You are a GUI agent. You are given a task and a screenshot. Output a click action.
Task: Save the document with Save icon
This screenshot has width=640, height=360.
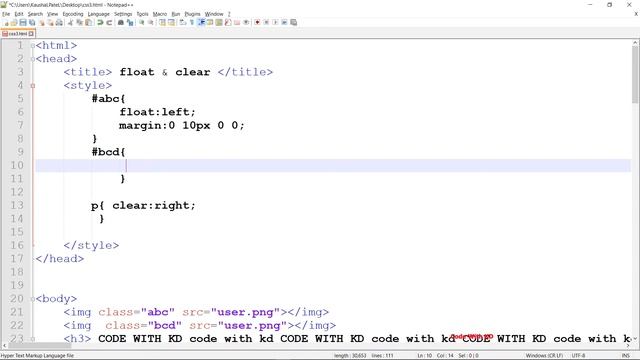click(x=23, y=22)
